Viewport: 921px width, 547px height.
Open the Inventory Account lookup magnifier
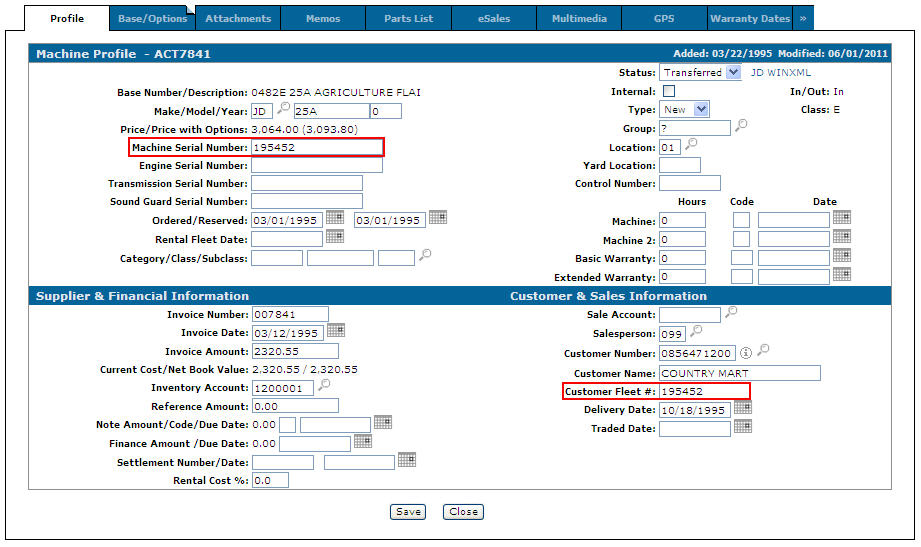coord(324,385)
